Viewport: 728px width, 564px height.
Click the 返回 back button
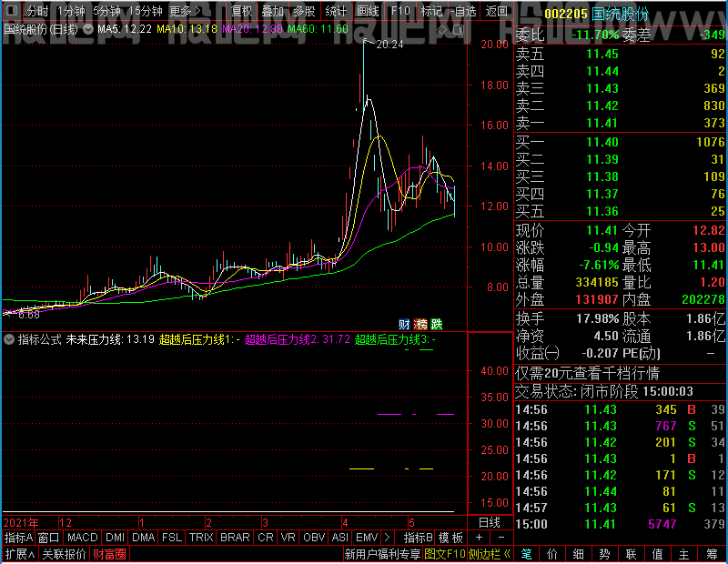tap(496, 11)
